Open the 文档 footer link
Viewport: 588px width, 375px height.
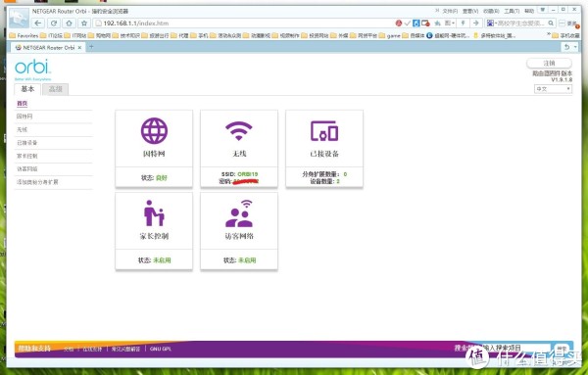pyautogui.click(x=69, y=349)
